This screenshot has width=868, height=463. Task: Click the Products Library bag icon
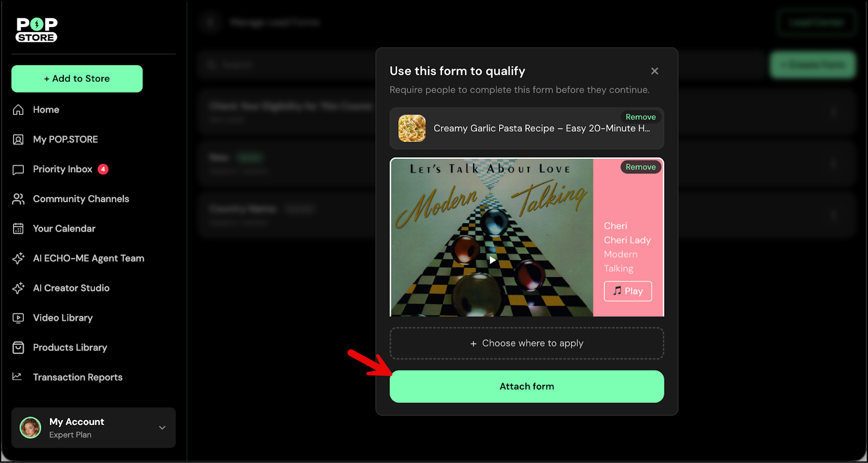[18, 348]
